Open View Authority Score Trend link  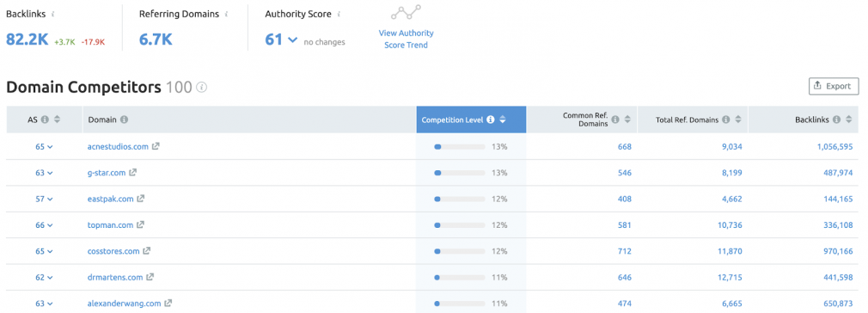point(406,40)
